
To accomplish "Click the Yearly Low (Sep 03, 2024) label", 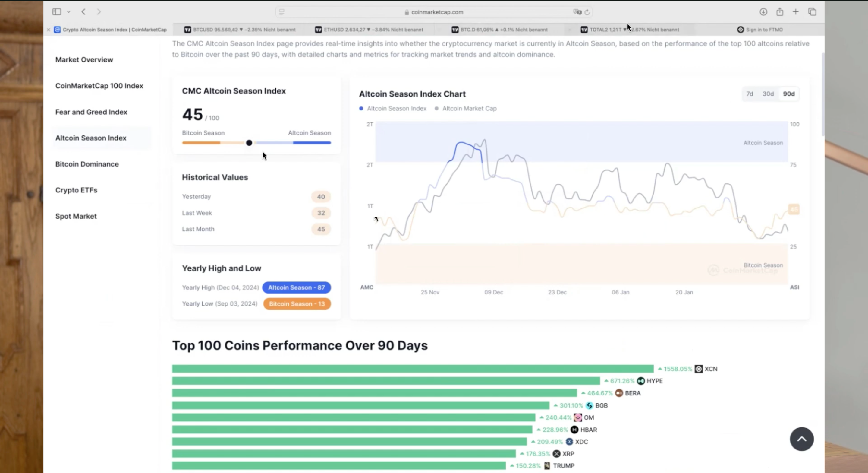I will click(x=220, y=304).
